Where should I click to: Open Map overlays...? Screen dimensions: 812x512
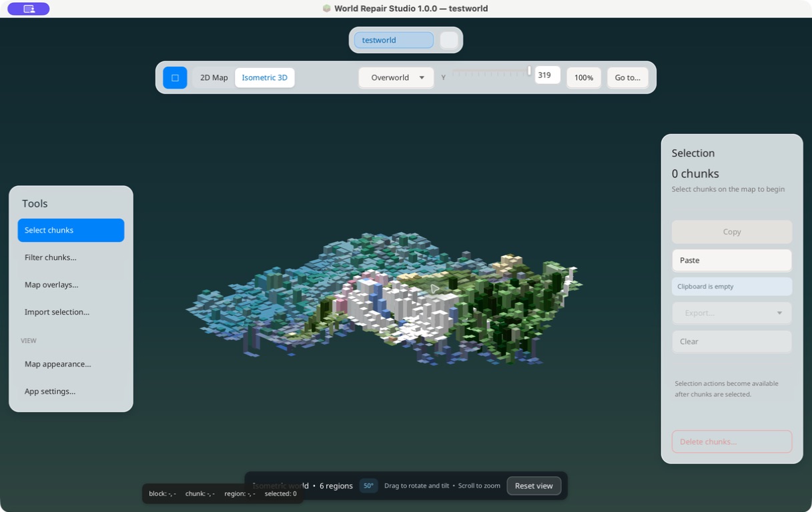71,285
